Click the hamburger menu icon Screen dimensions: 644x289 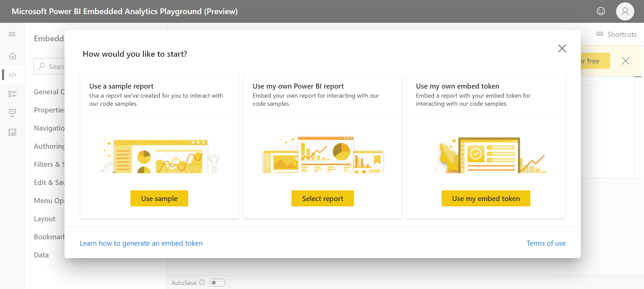tap(12, 34)
